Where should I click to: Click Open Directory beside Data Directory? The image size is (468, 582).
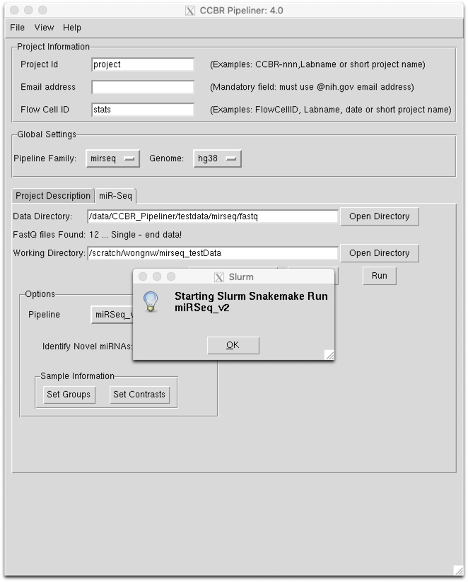pyautogui.click(x=379, y=216)
